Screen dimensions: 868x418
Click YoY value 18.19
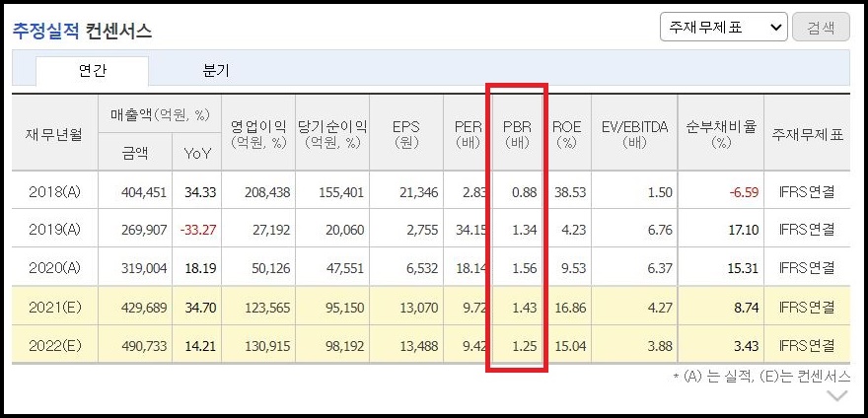[x=200, y=268]
